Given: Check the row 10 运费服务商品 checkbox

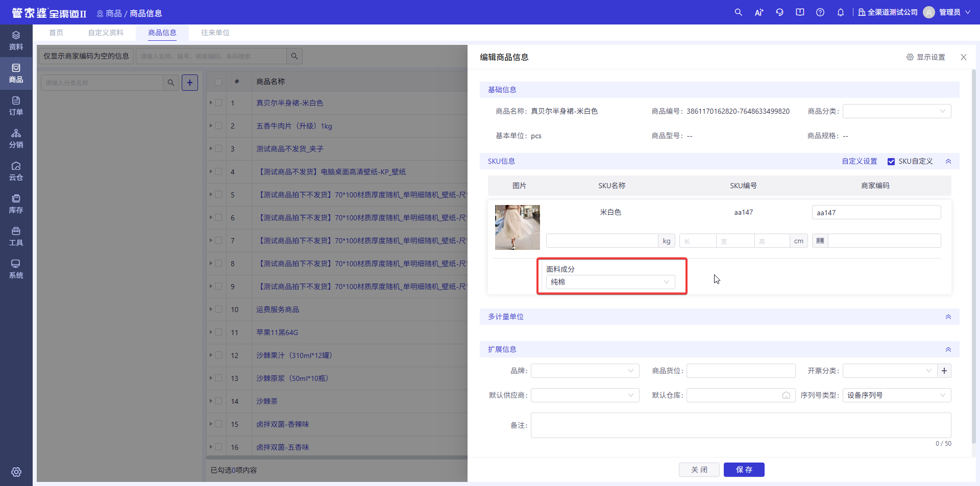Looking at the screenshot, I should click(218, 309).
